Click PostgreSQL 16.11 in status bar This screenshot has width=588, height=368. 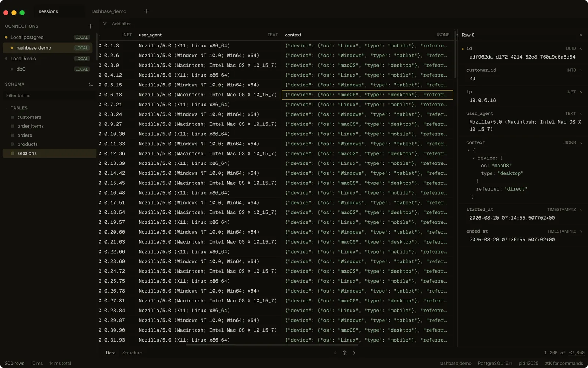coord(495,363)
